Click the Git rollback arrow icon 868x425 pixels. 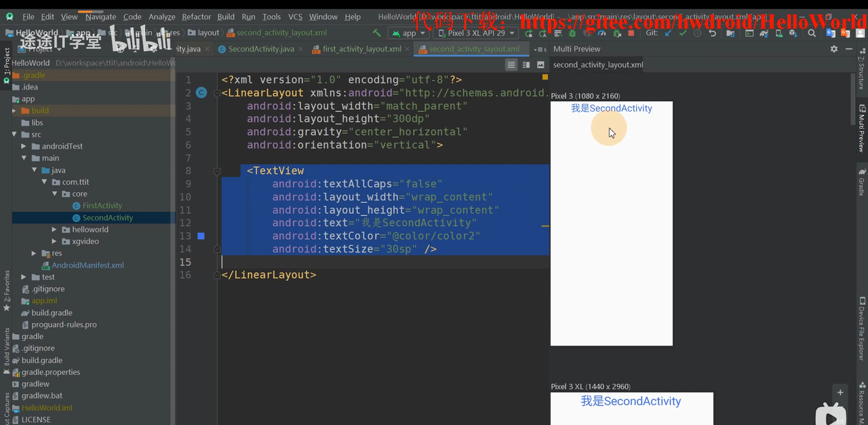tap(712, 33)
